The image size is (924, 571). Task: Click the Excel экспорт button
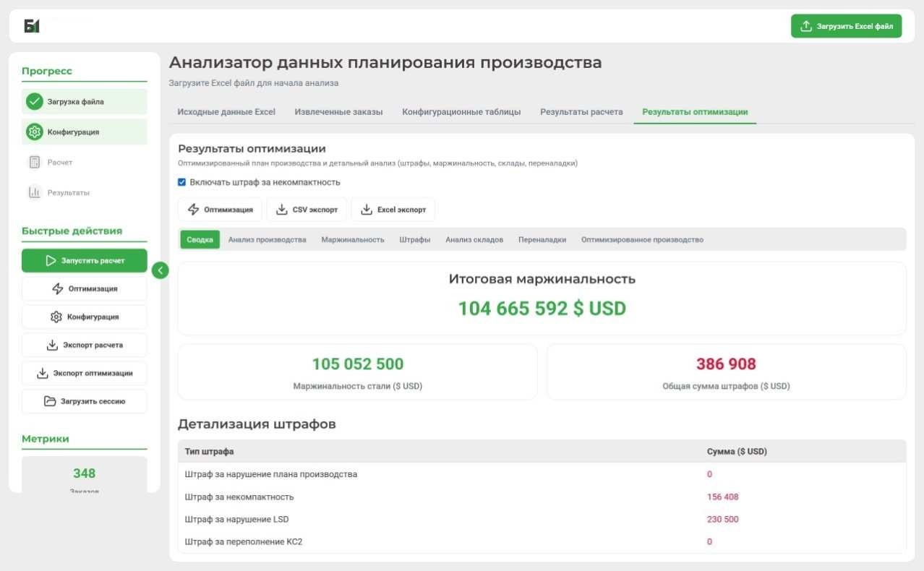pos(393,209)
